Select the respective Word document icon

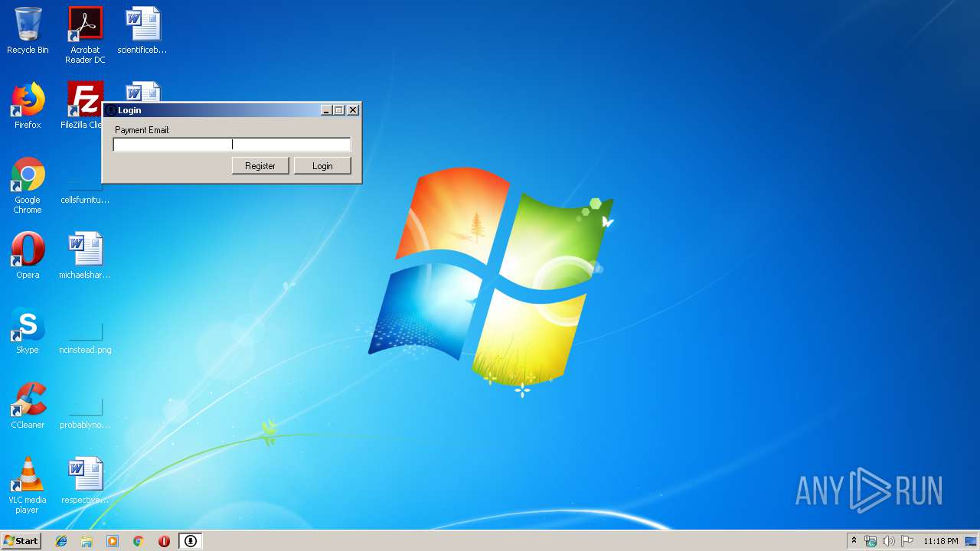click(85, 481)
